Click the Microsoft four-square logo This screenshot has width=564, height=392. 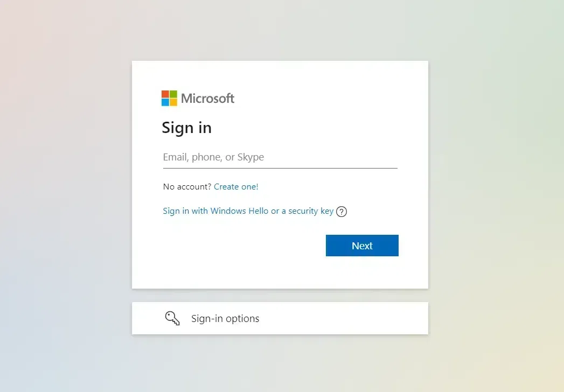tap(169, 98)
